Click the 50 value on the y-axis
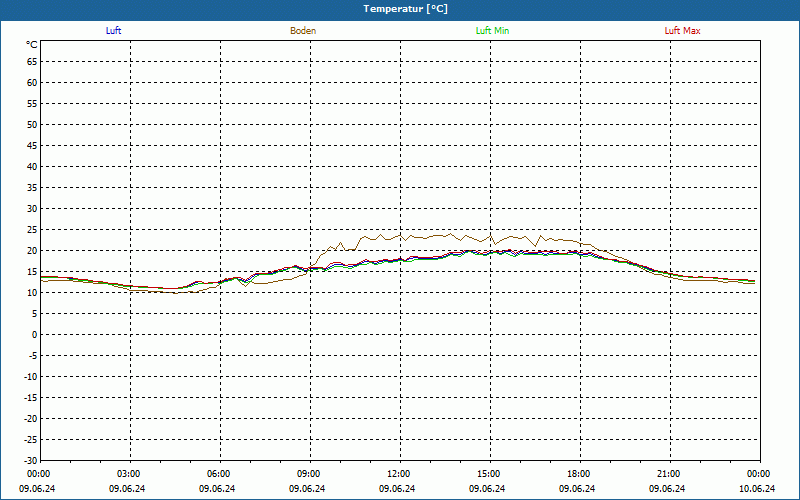The height and width of the screenshot is (500, 800). coord(32,124)
